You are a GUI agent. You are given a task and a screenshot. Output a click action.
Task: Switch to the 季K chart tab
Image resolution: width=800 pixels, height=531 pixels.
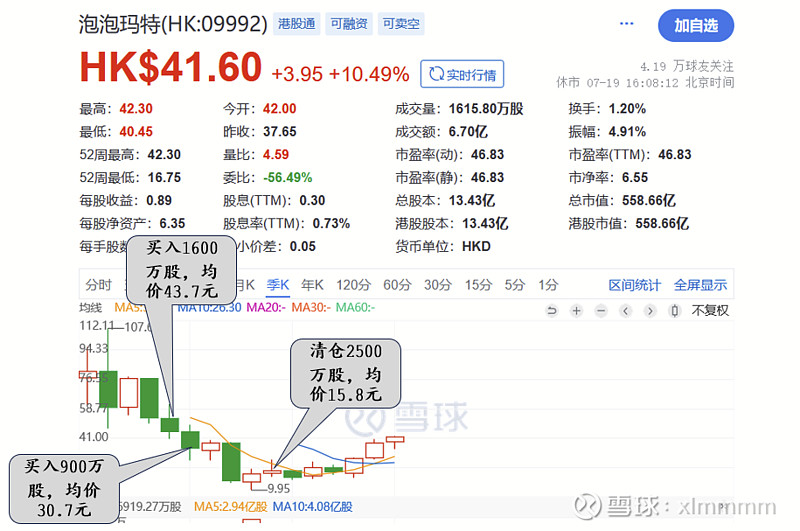click(x=278, y=285)
